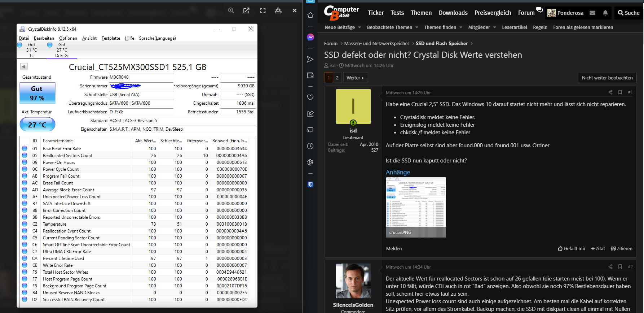Screen dimensions: 644x313
Task: Open the Suche search button
Action: (629, 13)
